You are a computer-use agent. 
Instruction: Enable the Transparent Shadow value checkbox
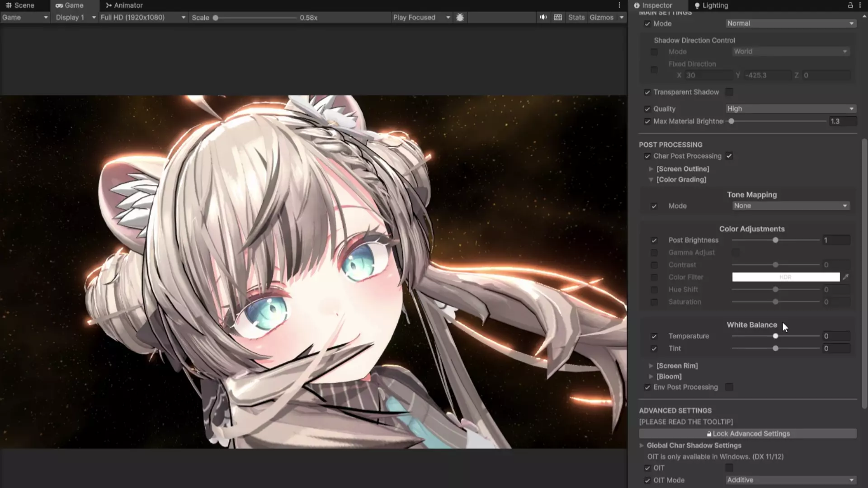click(x=729, y=92)
